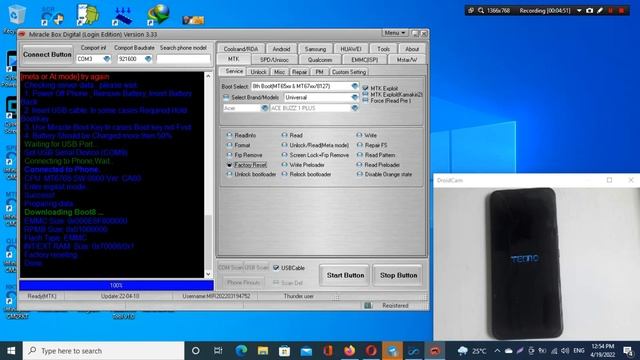Screen dimensions: 640x360
Task: Toggle the Select Brand/Models checkbox
Action: [226, 97]
